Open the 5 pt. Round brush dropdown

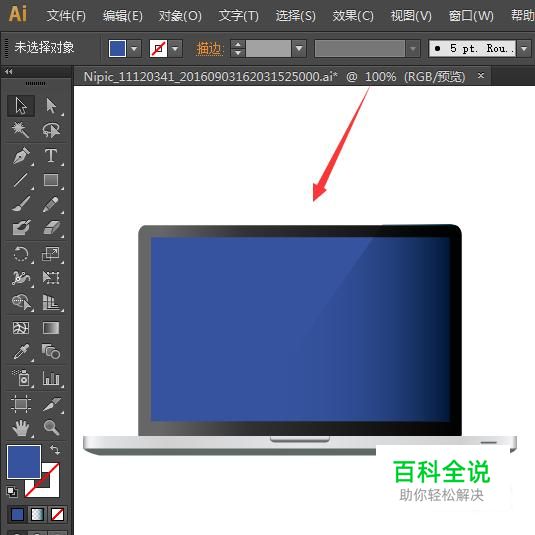pyautogui.click(x=524, y=48)
